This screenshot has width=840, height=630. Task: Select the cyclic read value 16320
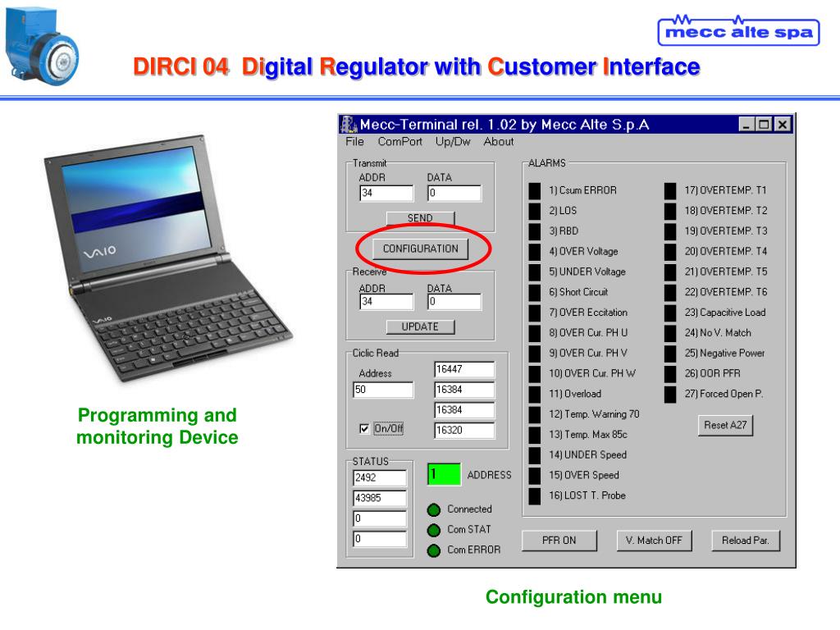(464, 430)
